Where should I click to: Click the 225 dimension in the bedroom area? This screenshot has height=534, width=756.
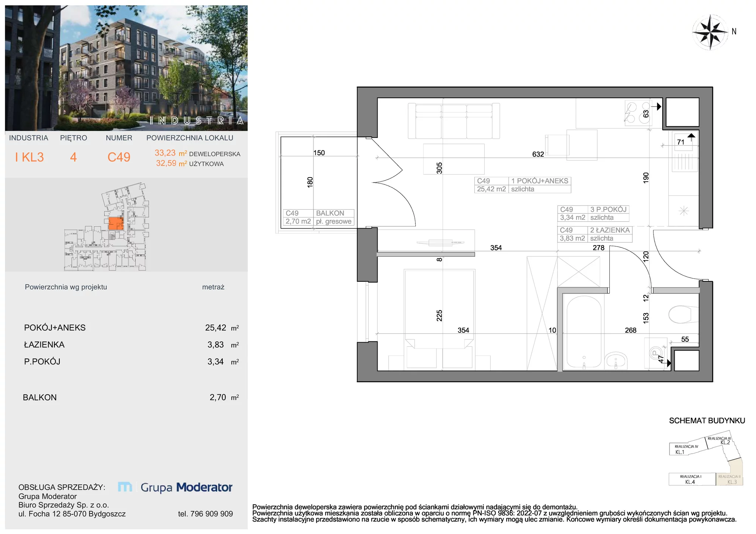point(439,316)
